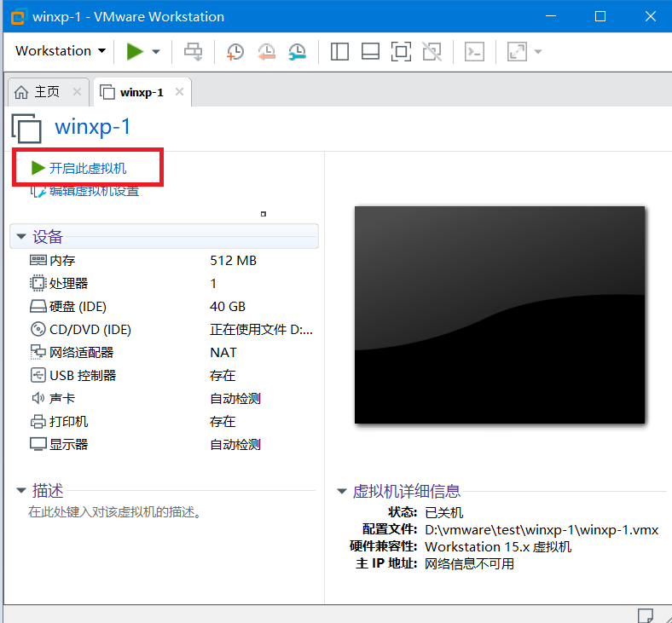Close the 主页 tab

[77, 92]
